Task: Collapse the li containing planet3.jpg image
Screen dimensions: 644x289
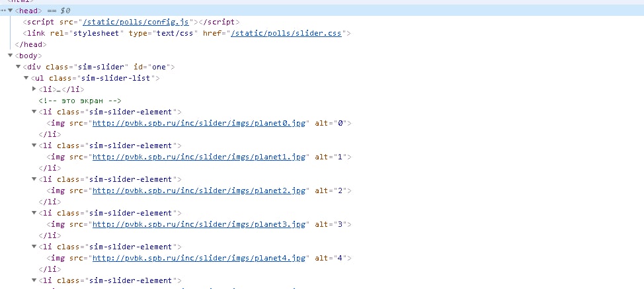Action: 34,212
